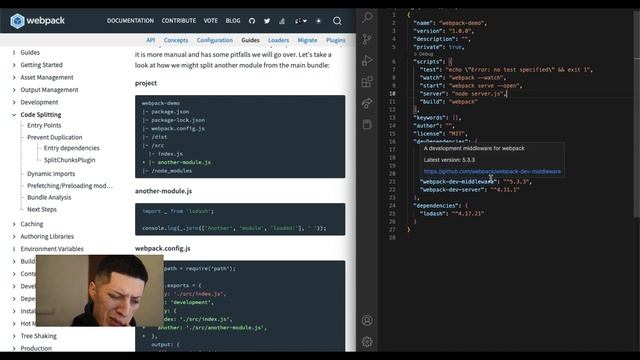Click Debug codelens above scripts
This screenshot has height=360, width=640.
tap(425, 54)
